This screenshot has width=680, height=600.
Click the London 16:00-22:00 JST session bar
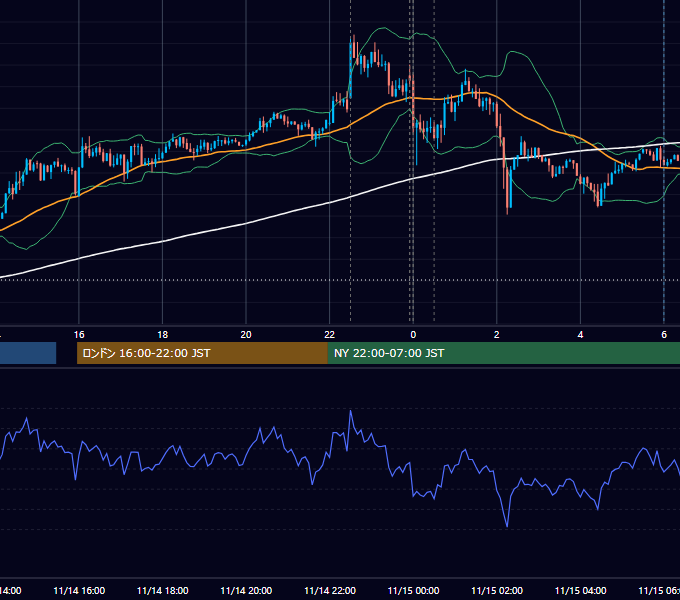pyautogui.click(x=202, y=353)
